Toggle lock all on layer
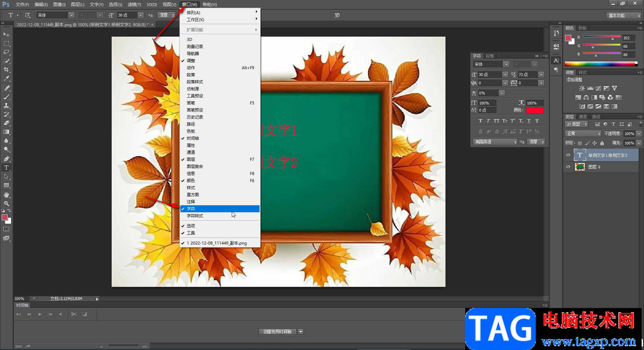This screenshot has width=644, height=350. point(602,143)
